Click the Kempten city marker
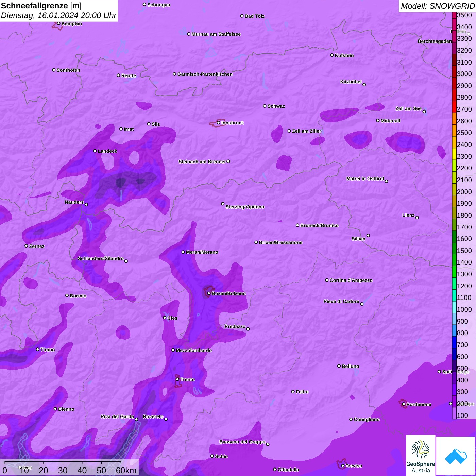 coord(58,23)
